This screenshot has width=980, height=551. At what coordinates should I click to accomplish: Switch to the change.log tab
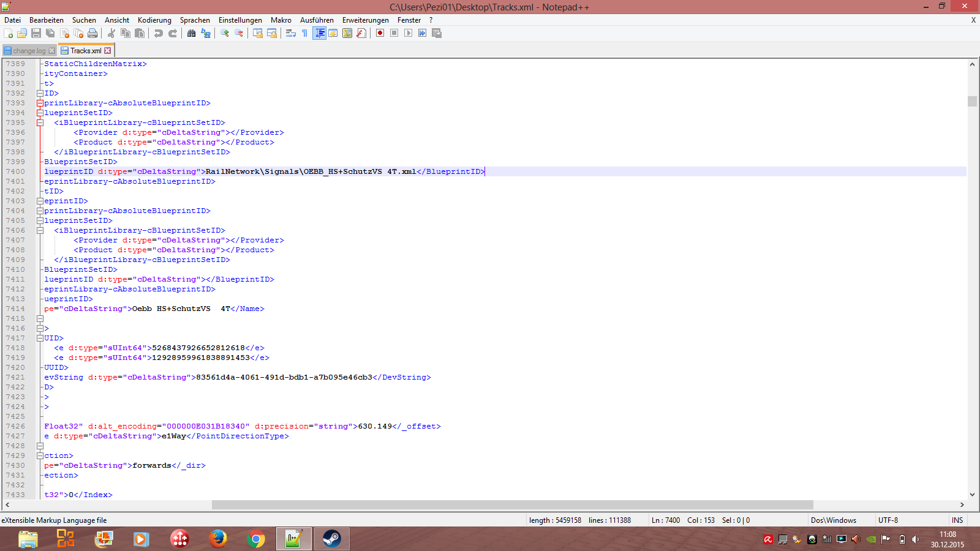pos(29,51)
